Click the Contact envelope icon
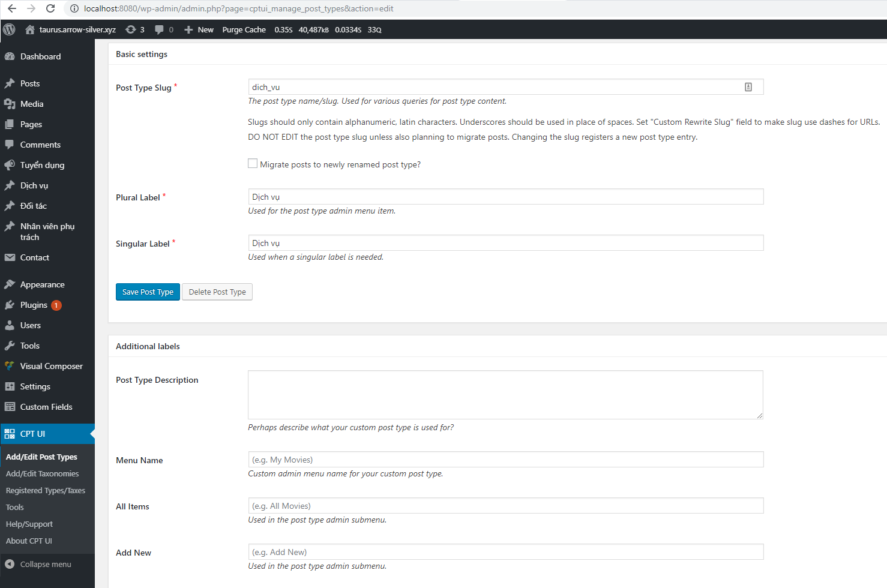This screenshot has height=588, width=887. coord(10,257)
